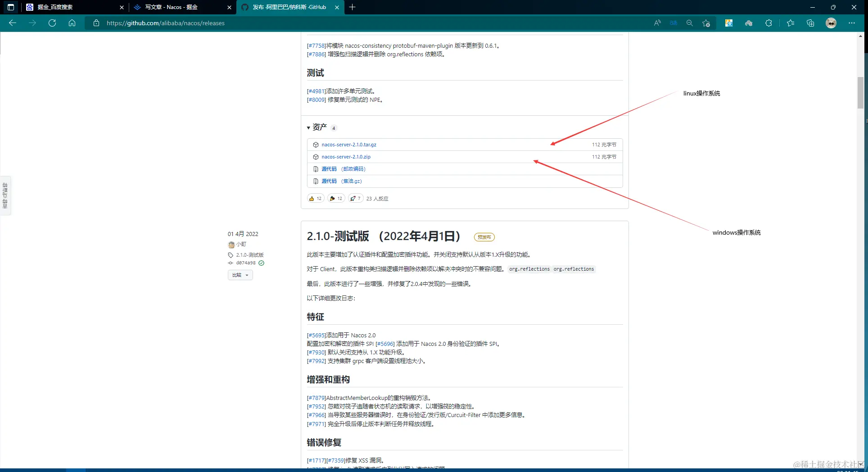Close the 写文章 - Nacos - 掘金 tab

coord(229,7)
